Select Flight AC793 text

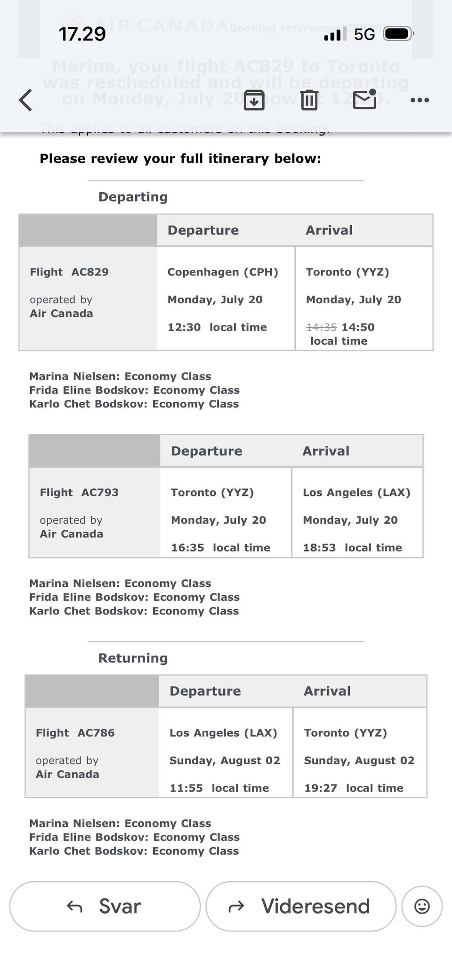79,492
